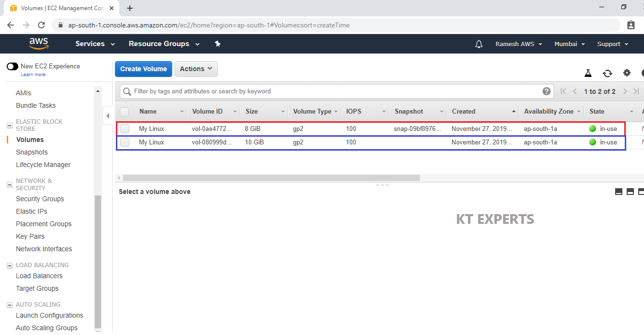This screenshot has width=644, height=335.
Task: Click the help question mark in filter bar
Action: tap(546, 91)
